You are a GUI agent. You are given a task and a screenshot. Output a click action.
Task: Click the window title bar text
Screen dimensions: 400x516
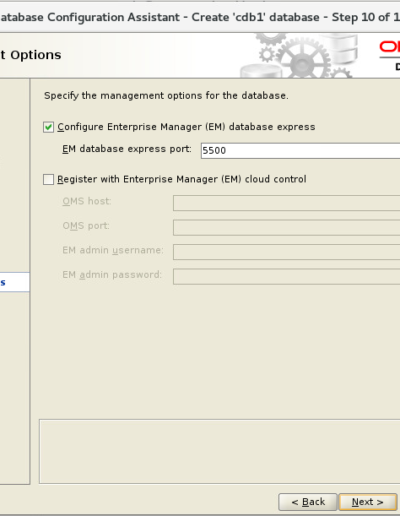[x=200, y=17]
